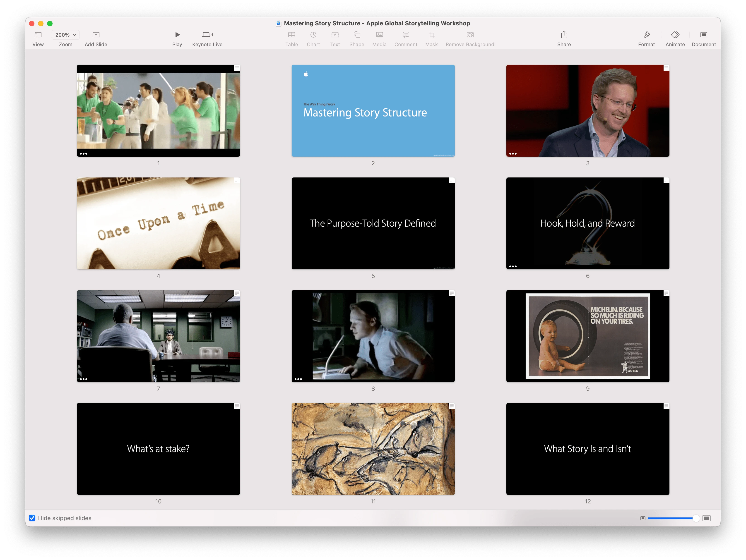
Task: Click the Add Slide icon
Action: click(x=96, y=35)
